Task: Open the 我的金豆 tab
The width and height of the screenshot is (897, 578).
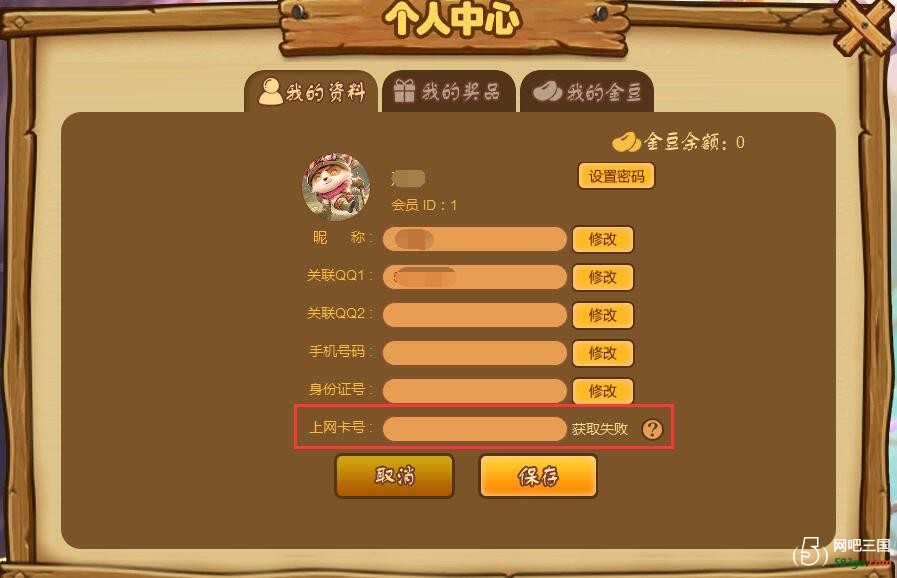Action: point(587,92)
